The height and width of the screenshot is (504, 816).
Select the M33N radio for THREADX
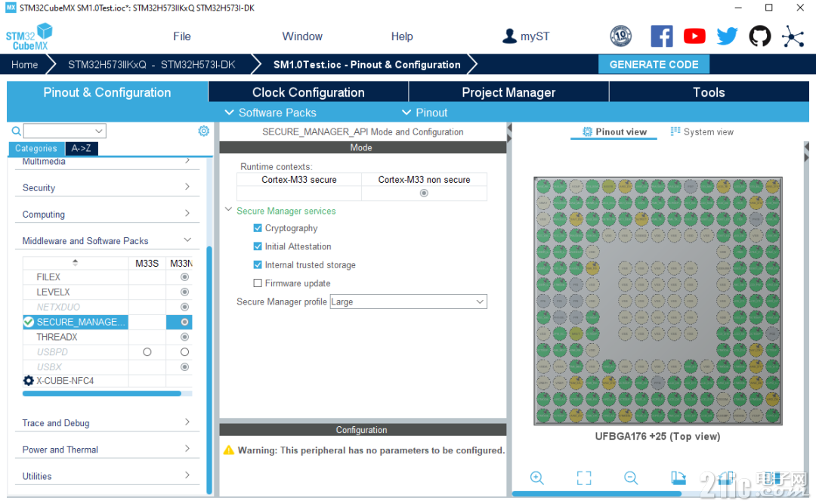click(184, 337)
